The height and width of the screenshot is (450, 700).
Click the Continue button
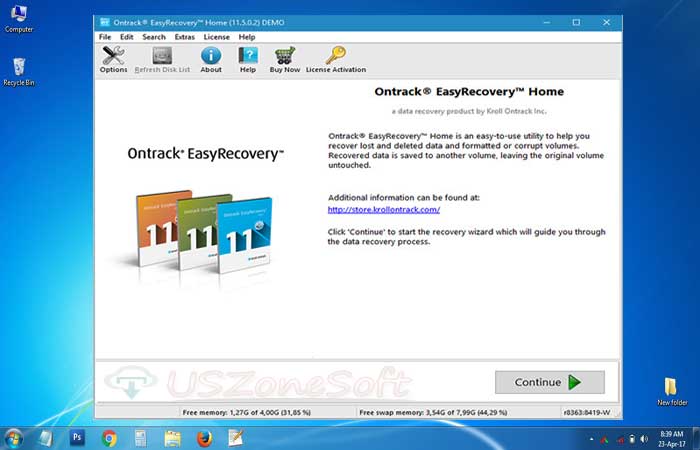(550, 382)
